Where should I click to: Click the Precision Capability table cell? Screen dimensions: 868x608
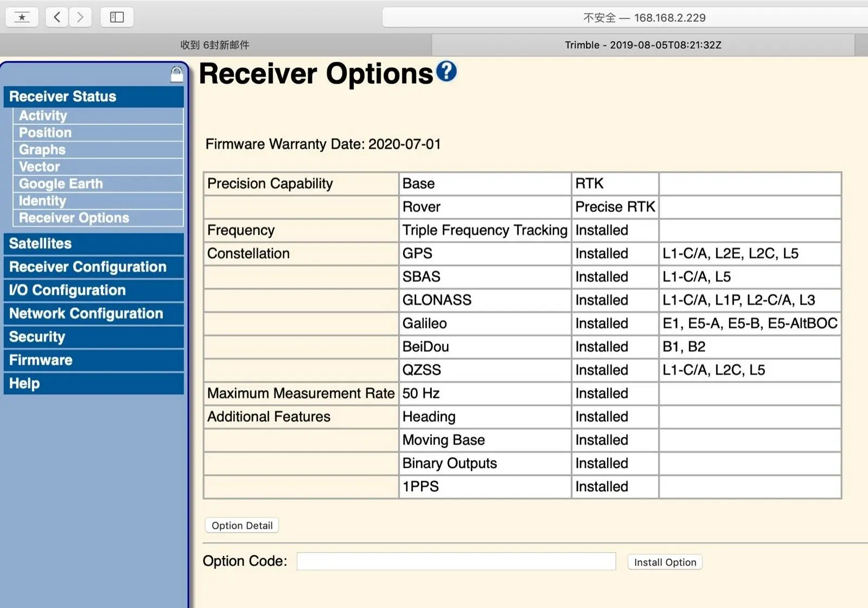(x=301, y=184)
